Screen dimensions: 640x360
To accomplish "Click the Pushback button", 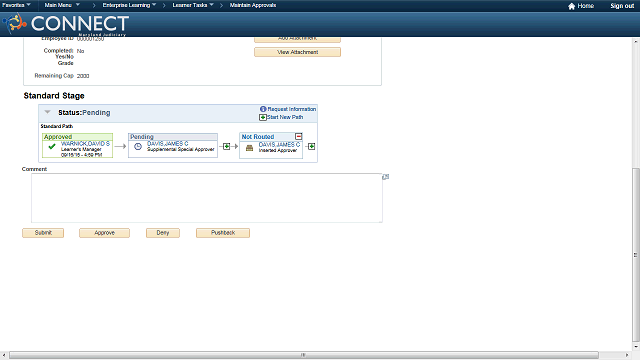I will (x=223, y=233).
